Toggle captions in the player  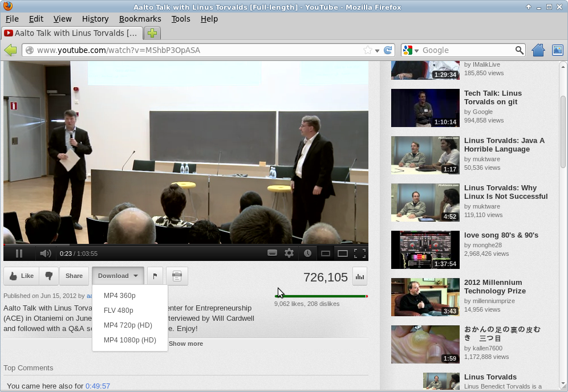point(272,253)
